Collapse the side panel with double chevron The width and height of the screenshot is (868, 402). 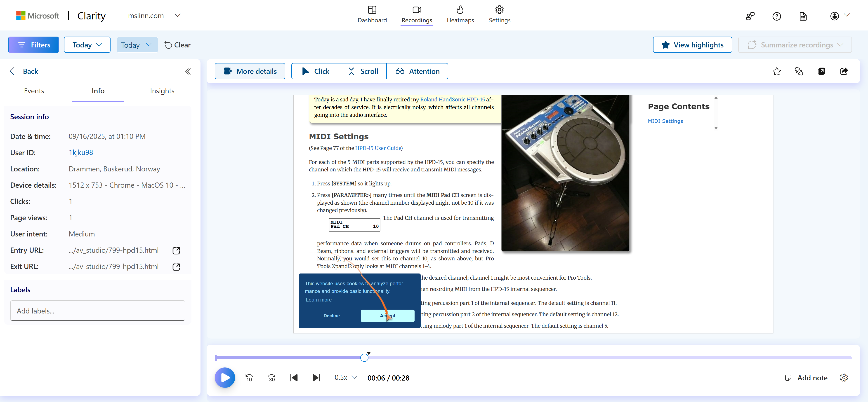188,71
